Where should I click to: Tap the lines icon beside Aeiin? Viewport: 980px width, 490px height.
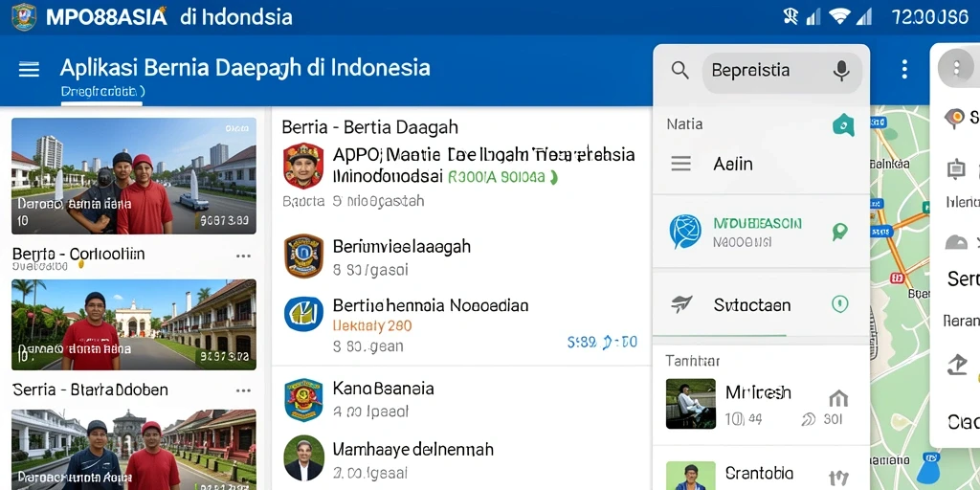pos(680,165)
